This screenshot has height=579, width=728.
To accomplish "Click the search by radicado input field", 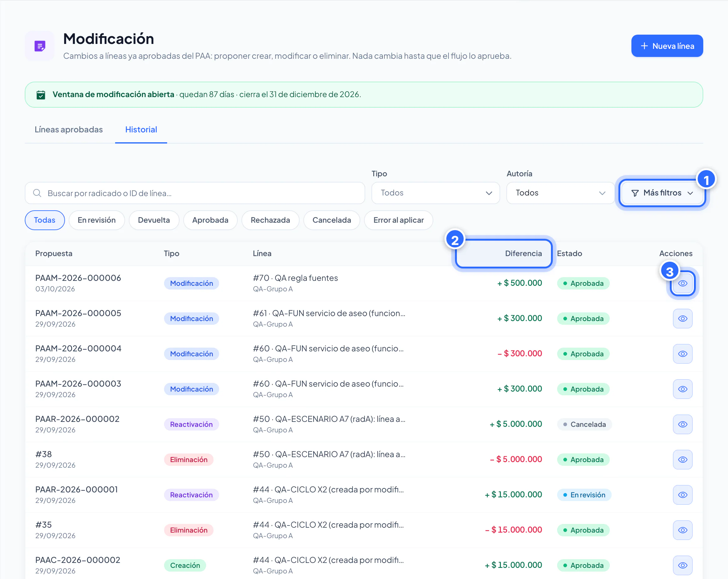I will tap(195, 193).
